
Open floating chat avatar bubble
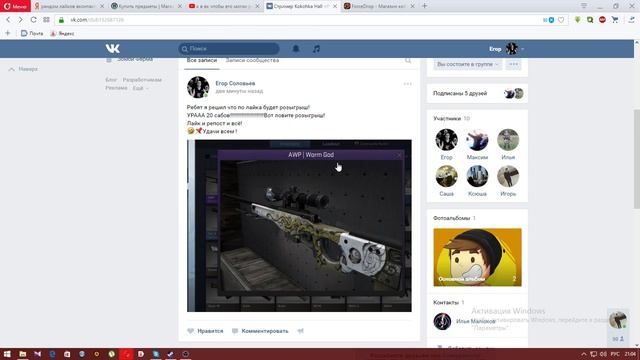(618, 320)
